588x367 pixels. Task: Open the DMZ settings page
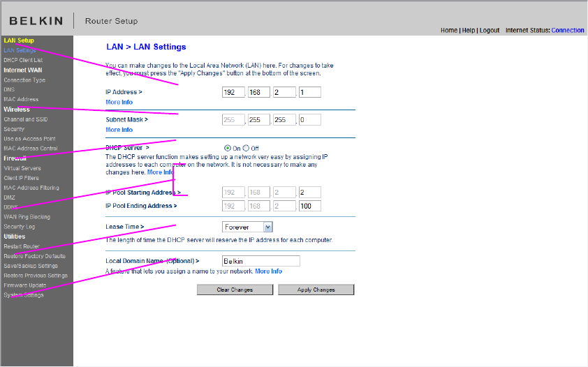click(x=9, y=197)
